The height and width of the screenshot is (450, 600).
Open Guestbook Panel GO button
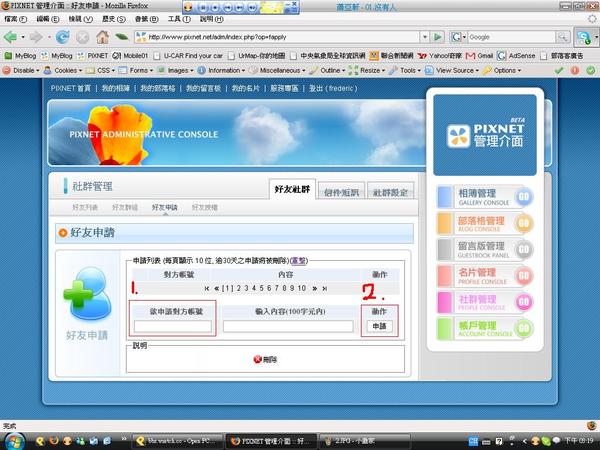tap(523, 249)
